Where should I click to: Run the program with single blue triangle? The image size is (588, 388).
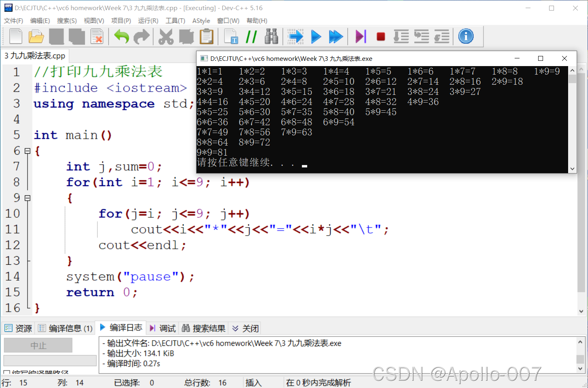coord(316,36)
